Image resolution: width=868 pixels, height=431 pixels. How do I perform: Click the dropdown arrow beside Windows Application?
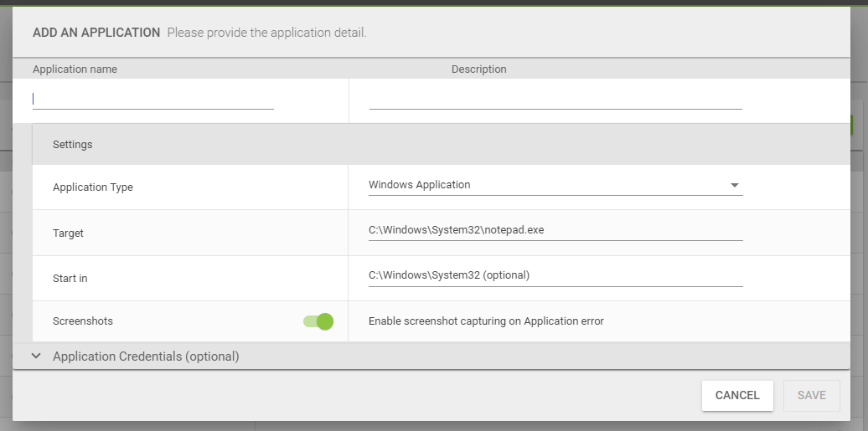(735, 185)
